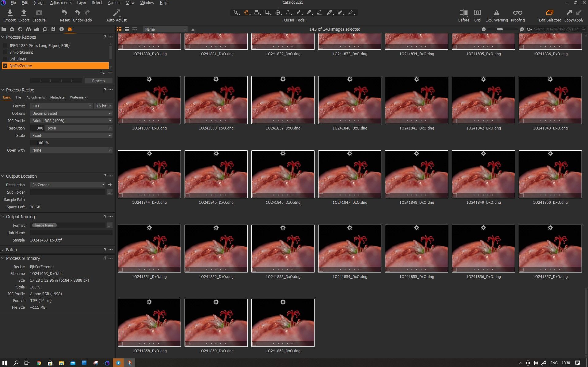Click the thumbnail size slider handle
Image resolution: width=588 pixels, height=367 pixels.
point(500,29)
